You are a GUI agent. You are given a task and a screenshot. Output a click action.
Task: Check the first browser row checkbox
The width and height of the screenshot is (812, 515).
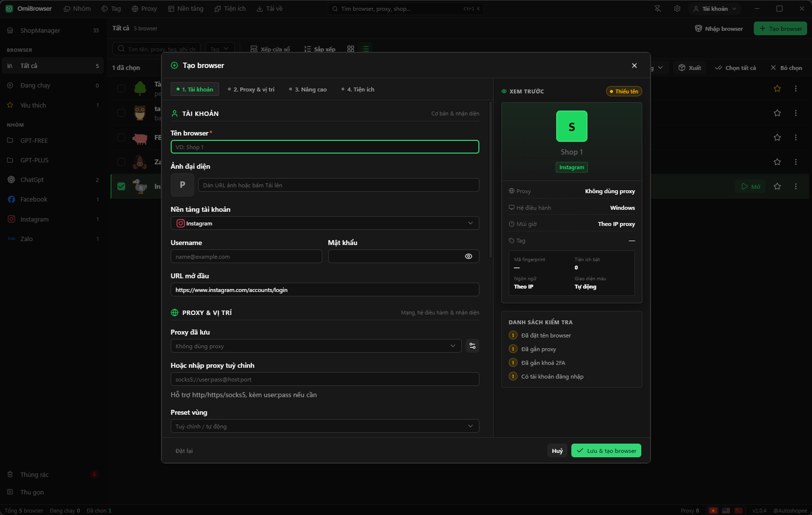coord(121,89)
